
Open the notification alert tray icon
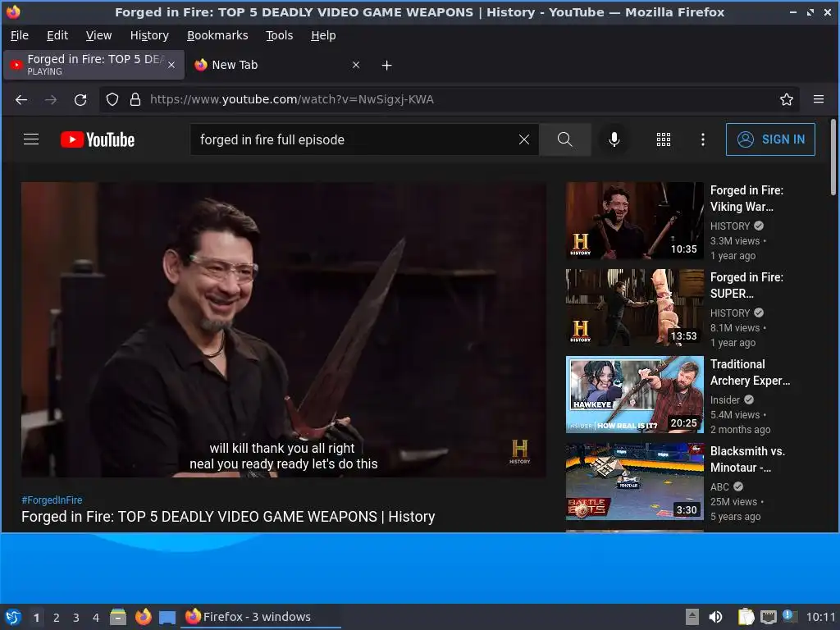(790, 616)
